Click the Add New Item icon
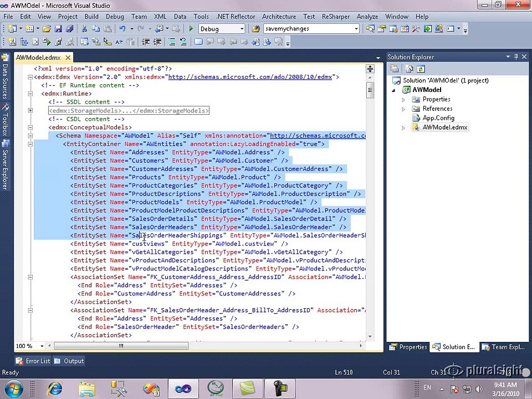Image resolution: width=532 pixels, height=399 pixels. pos(29,29)
